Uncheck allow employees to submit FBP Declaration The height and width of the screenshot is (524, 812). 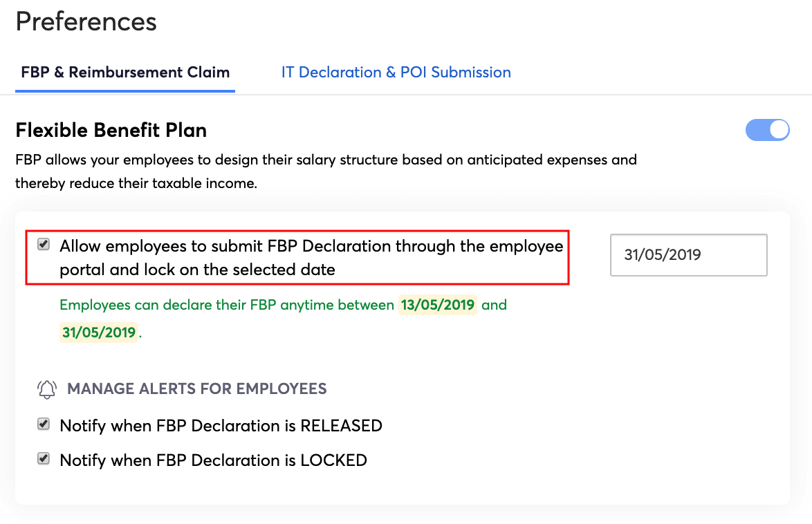(43, 243)
